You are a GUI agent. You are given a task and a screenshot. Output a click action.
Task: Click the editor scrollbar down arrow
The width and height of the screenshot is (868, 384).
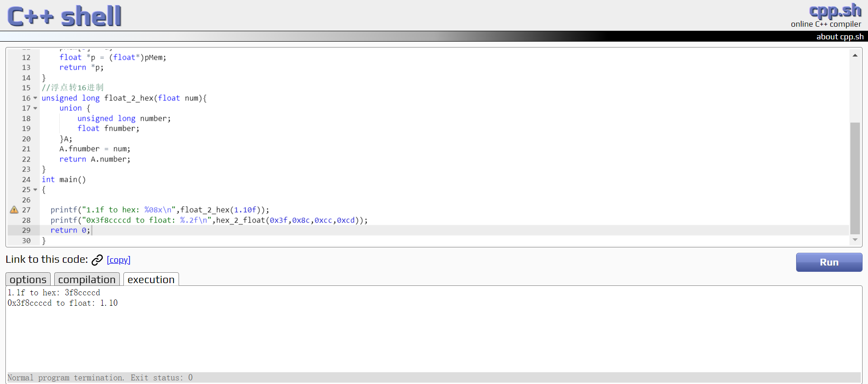(x=855, y=240)
